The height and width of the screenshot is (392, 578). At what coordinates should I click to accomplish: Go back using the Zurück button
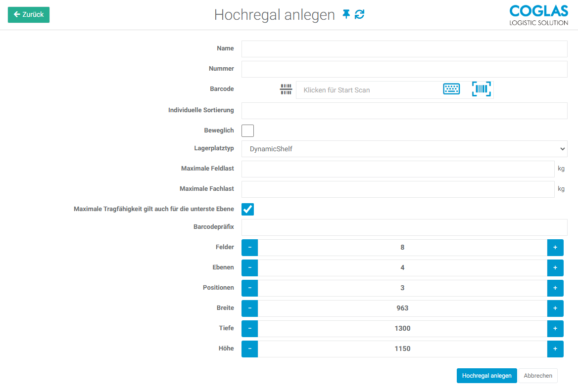pyautogui.click(x=29, y=15)
